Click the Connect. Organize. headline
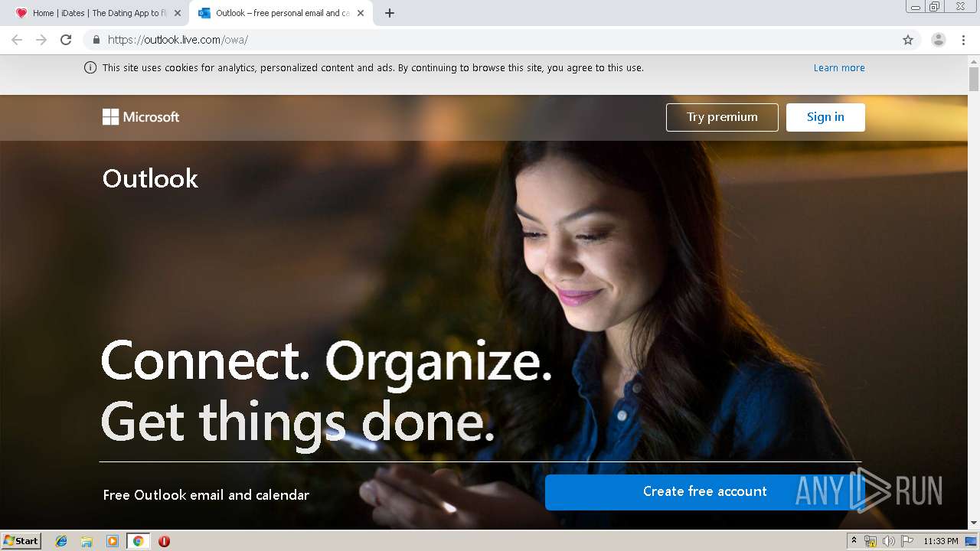 click(x=326, y=361)
